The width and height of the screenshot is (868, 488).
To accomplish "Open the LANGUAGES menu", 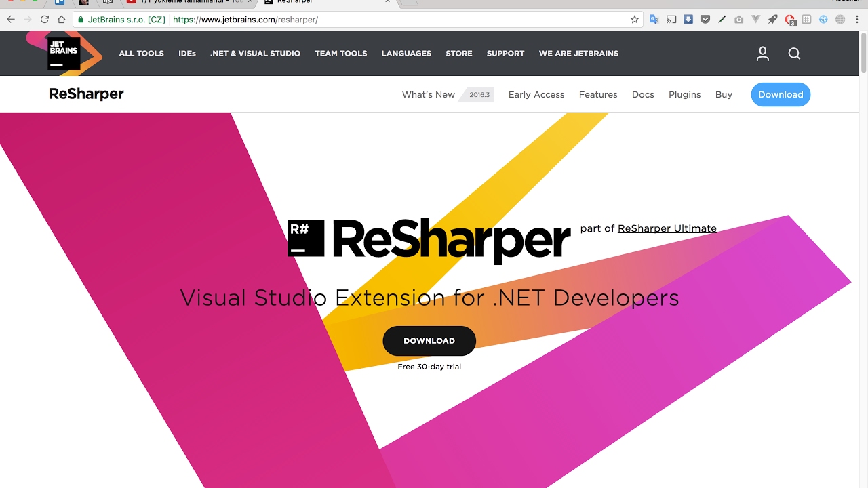I will pyautogui.click(x=406, y=54).
